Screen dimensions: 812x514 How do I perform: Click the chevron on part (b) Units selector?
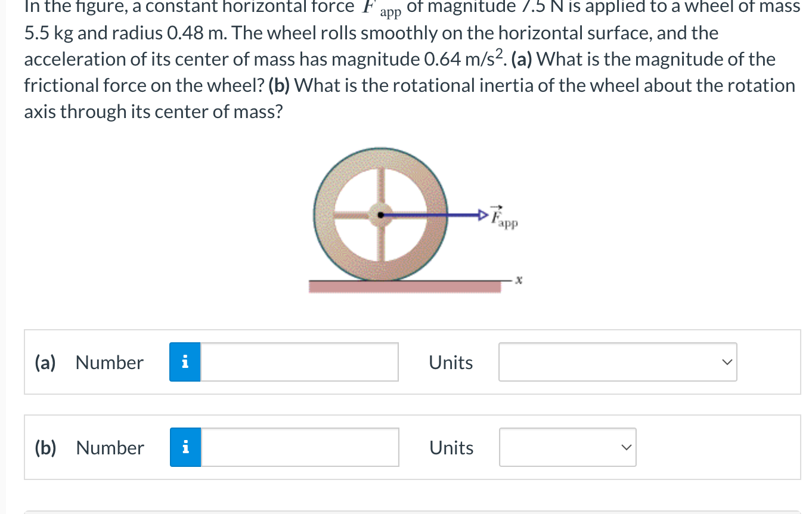pos(625,447)
